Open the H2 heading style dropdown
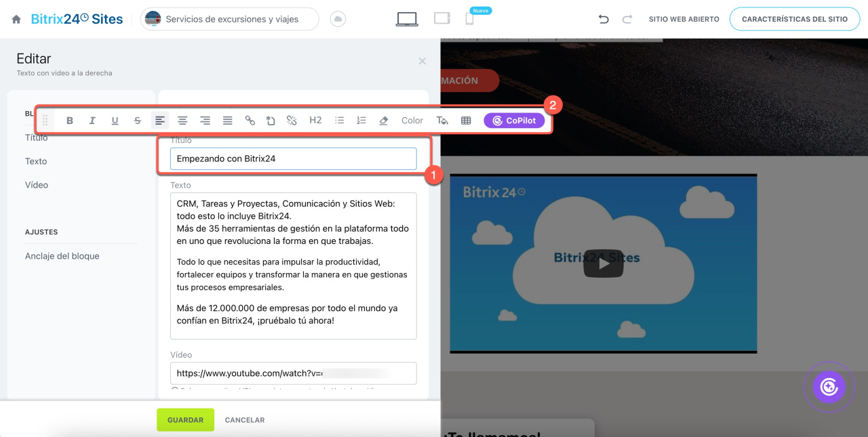The height and width of the screenshot is (437, 868). click(315, 121)
